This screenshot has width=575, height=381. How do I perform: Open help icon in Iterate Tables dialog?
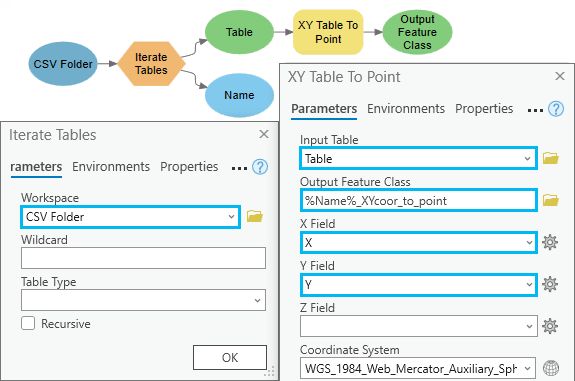pyautogui.click(x=260, y=167)
